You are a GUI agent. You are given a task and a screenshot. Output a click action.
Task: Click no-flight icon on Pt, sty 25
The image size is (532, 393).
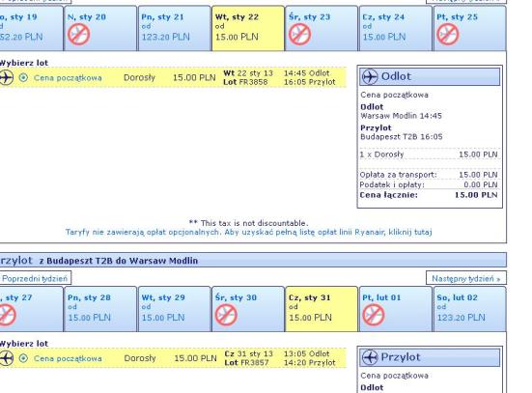448,35
